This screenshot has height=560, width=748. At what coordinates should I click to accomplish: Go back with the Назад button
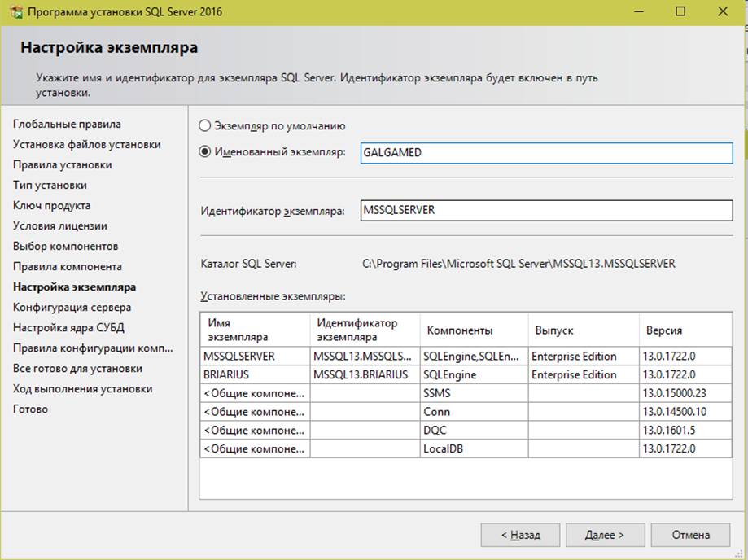[520, 536]
